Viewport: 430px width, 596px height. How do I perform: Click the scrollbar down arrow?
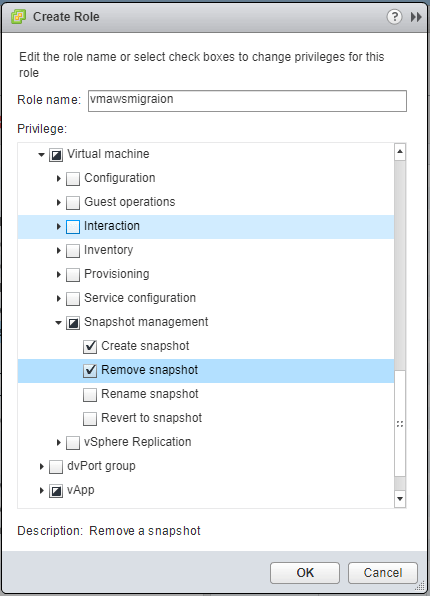click(x=400, y=498)
